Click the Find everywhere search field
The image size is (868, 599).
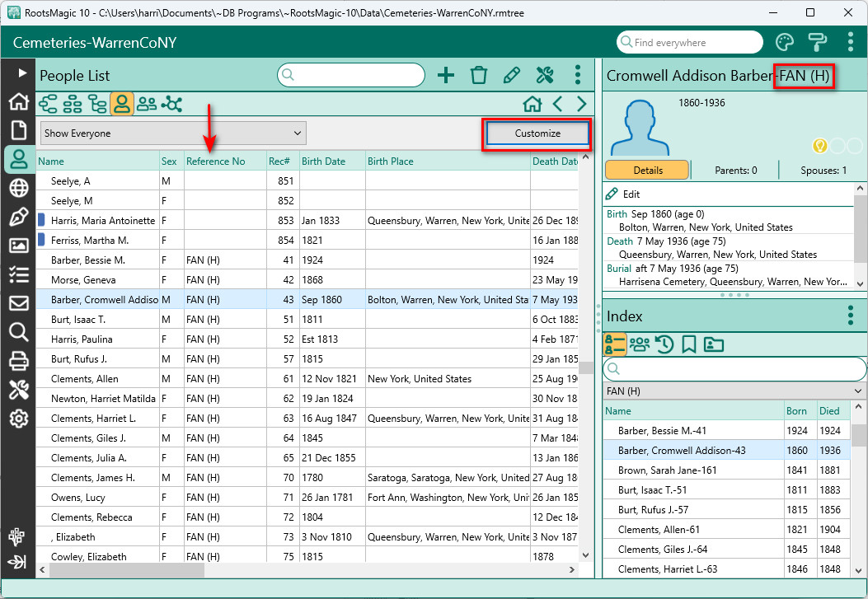pyautogui.click(x=690, y=42)
